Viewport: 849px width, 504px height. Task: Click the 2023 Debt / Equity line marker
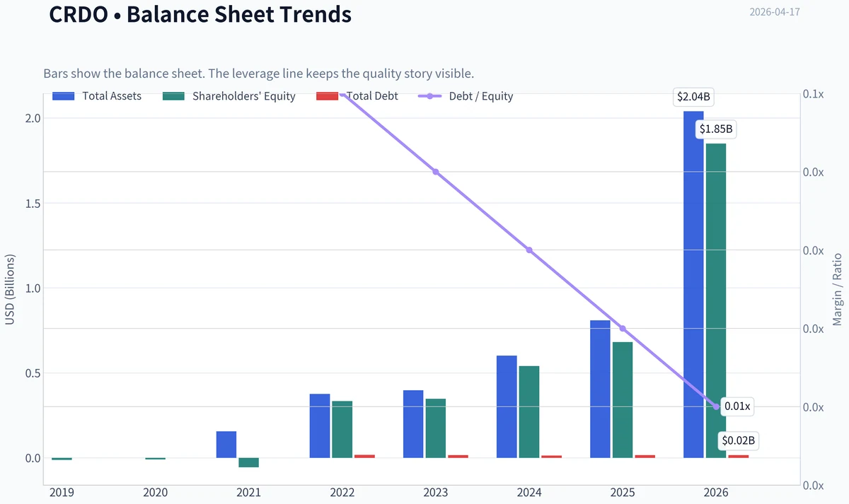pos(436,172)
